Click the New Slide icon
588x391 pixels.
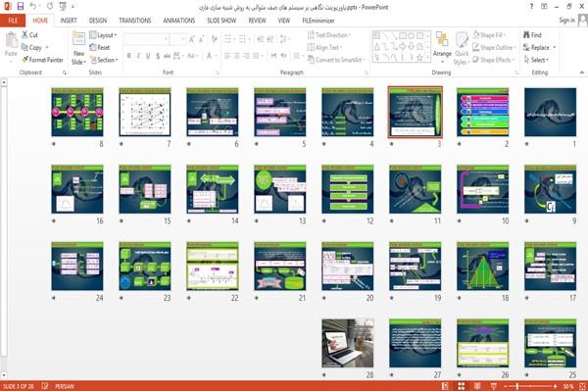(78, 39)
